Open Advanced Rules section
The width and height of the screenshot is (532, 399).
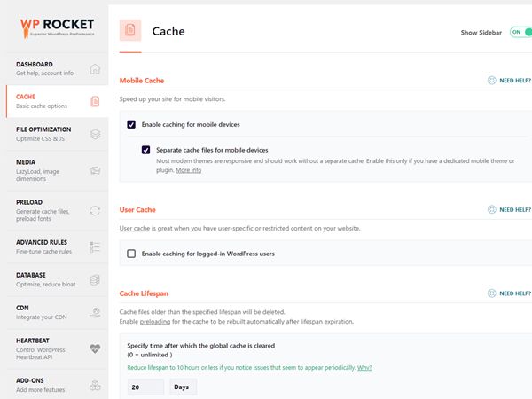click(x=57, y=246)
